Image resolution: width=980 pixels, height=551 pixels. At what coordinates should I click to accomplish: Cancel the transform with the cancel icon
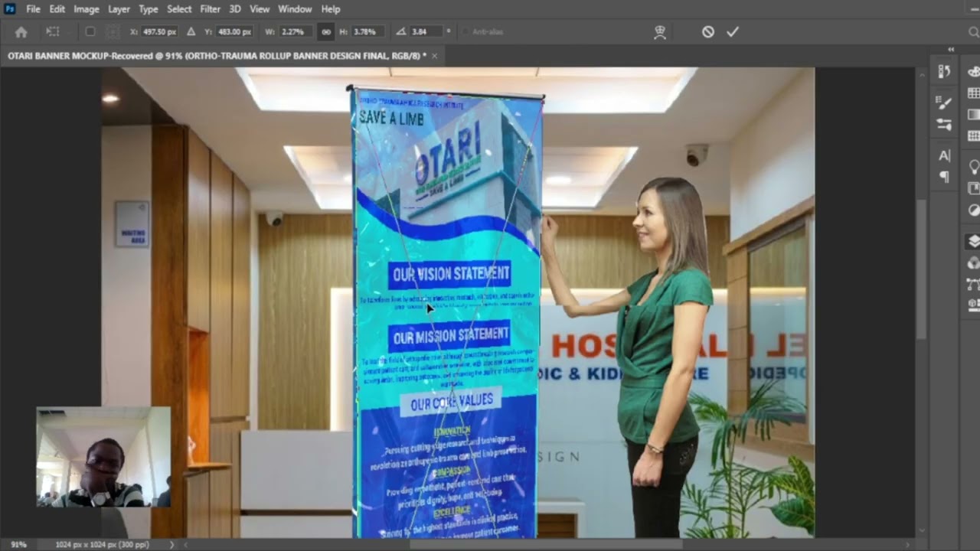point(708,32)
